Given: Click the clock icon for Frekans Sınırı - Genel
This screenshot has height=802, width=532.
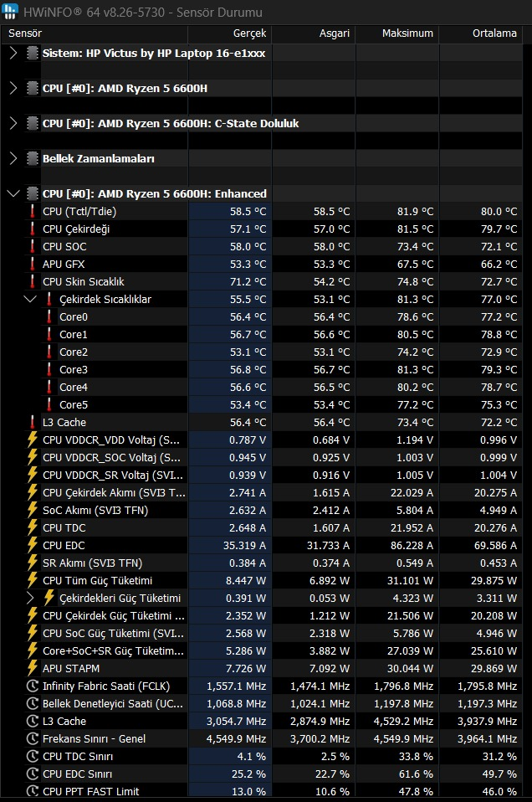Looking at the screenshot, I should pyautogui.click(x=32, y=738).
